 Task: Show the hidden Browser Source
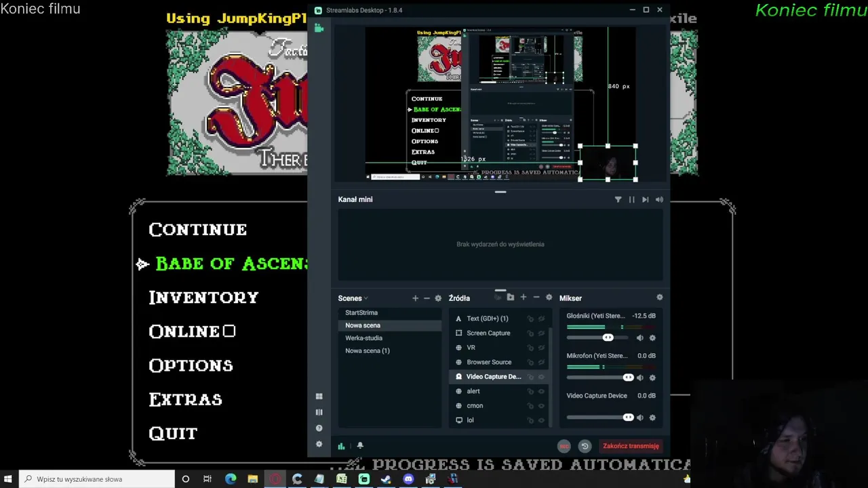pos(541,363)
